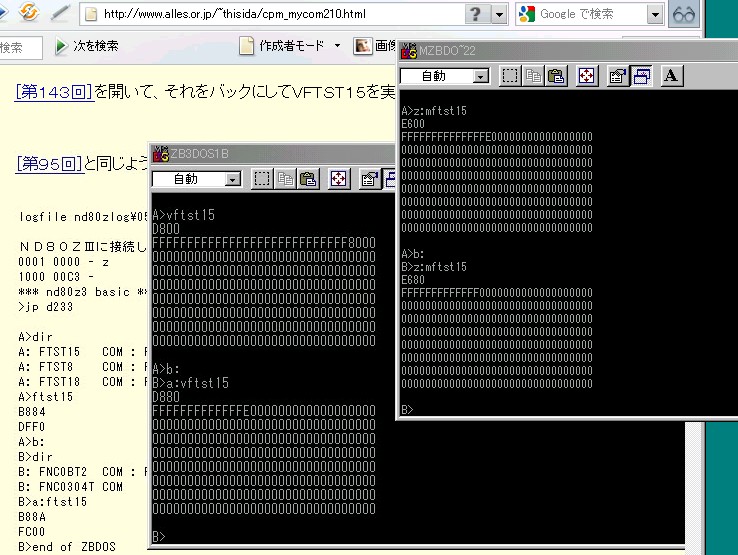This screenshot has width=738, height=555.
Task: Click 'E680' output in MZBDO~22 window
Action: 413,280
